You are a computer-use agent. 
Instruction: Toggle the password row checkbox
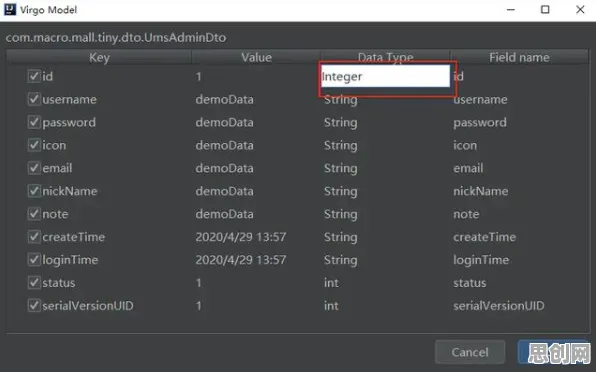34,122
